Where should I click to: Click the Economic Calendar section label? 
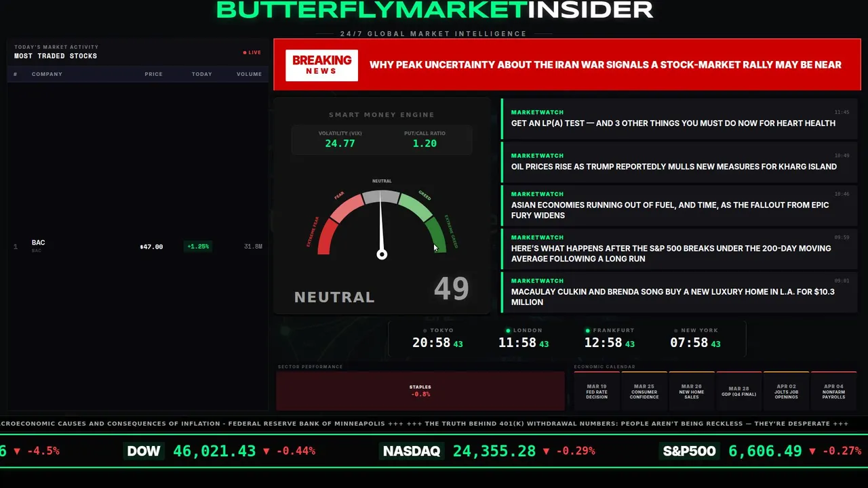coord(604,367)
